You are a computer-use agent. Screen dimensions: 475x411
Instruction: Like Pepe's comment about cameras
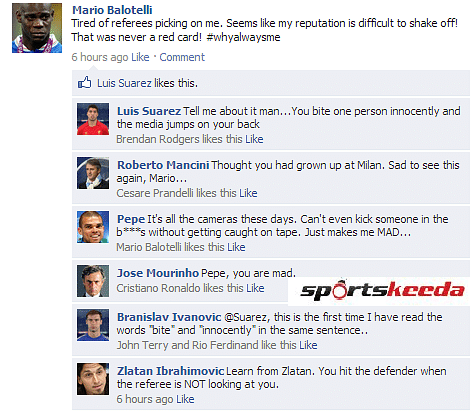point(236,247)
